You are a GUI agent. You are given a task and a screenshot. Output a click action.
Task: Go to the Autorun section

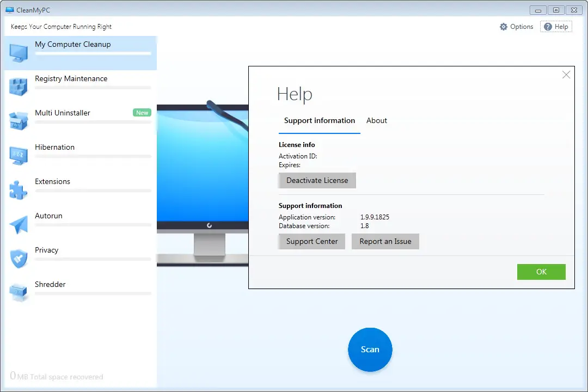[x=81, y=224]
